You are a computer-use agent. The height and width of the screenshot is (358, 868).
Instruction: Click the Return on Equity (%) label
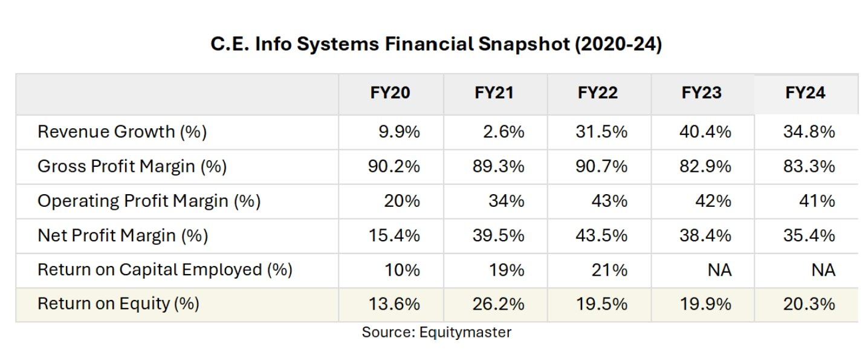118,304
